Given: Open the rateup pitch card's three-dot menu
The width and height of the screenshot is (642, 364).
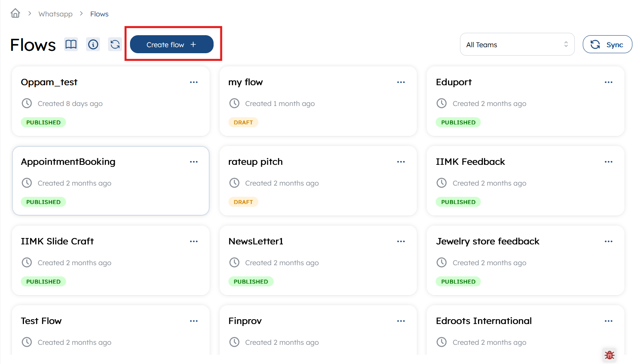Looking at the screenshot, I should (x=401, y=162).
